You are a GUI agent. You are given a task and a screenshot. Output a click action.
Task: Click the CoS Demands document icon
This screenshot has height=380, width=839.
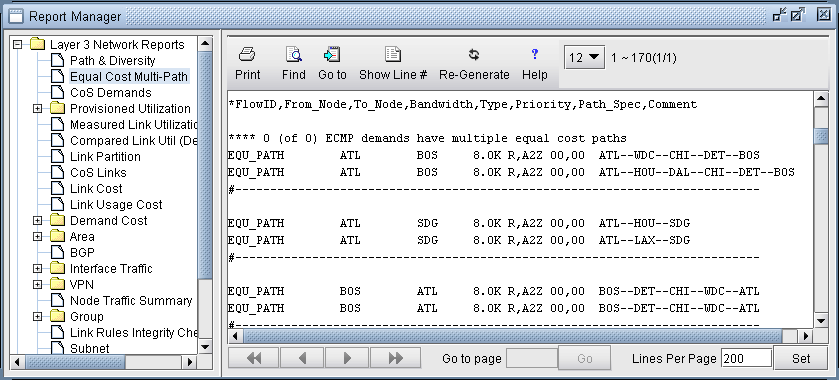[x=57, y=93]
